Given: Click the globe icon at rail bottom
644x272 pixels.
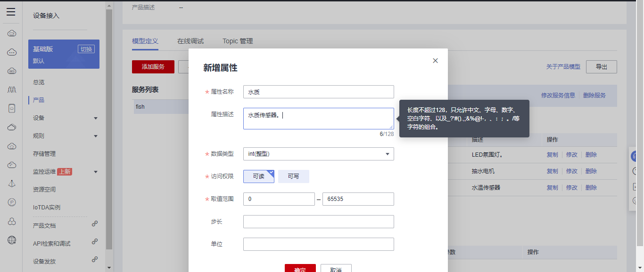Looking at the screenshot, I should [x=12, y=240].
